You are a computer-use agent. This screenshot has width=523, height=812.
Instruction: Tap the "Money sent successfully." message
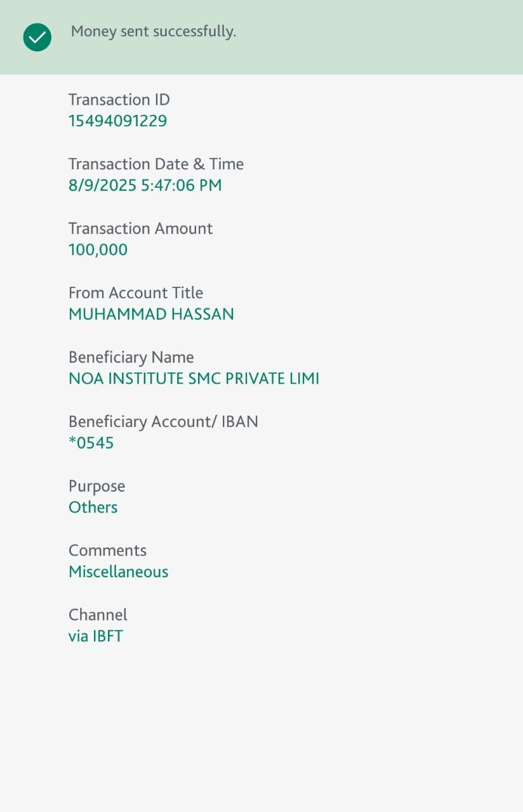154,31
